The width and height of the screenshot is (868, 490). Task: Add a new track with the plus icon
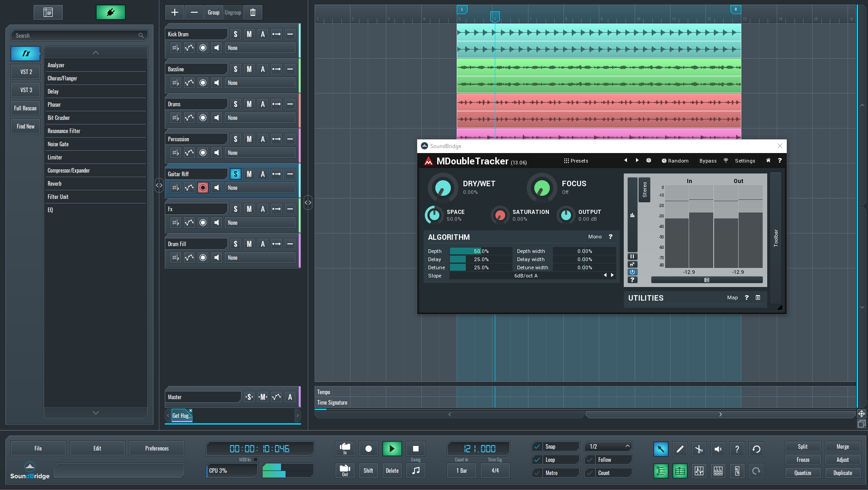click(175, 12)
